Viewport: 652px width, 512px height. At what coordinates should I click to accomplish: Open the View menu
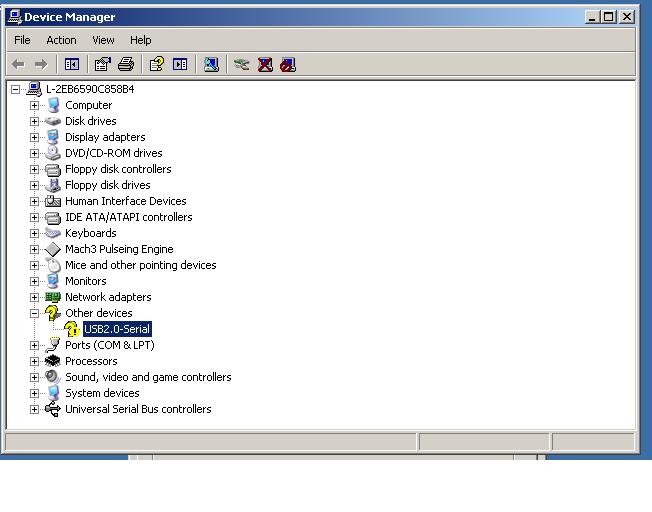pos(103,40)
